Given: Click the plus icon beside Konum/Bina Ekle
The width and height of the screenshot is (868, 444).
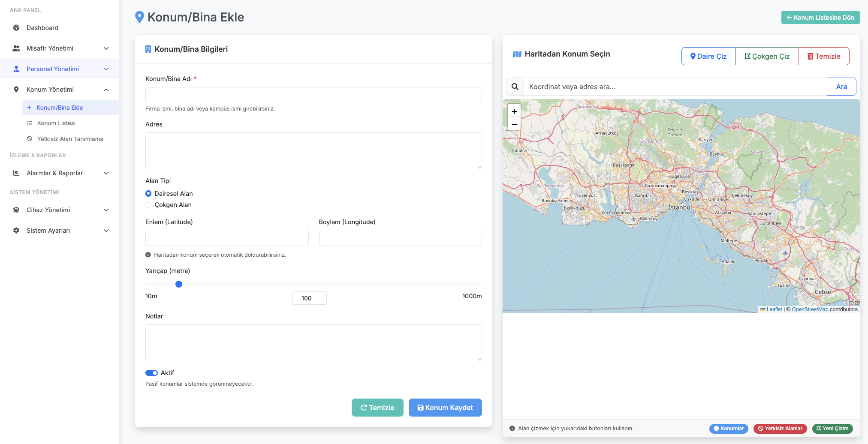Looking at the screenshot, I should click(29, 108).
